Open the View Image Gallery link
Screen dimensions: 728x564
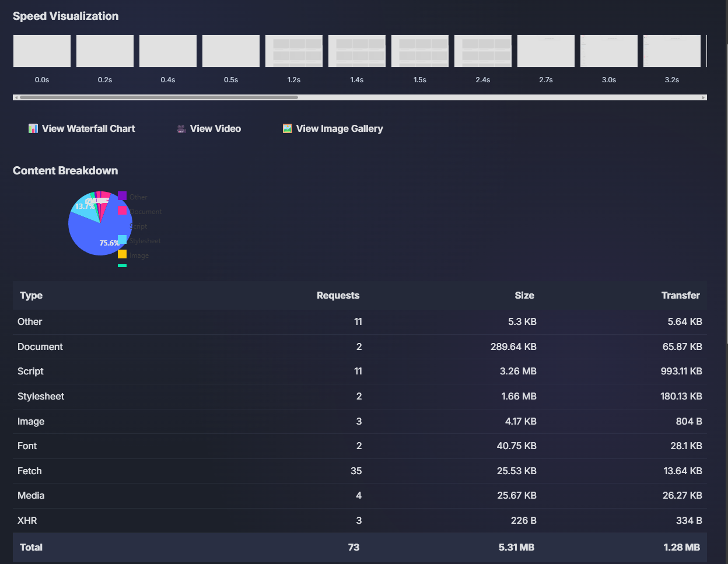[x=339, y=128]
